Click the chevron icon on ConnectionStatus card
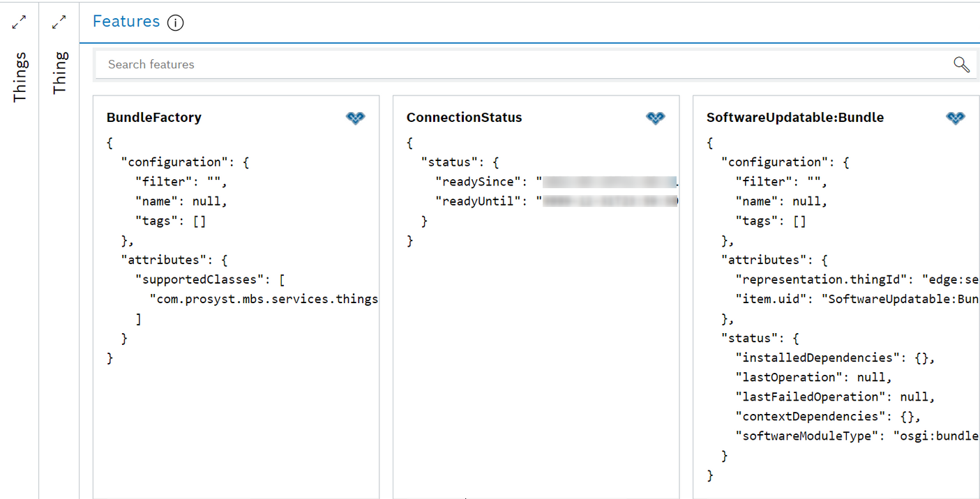Viewport: 980px width, 499px height. tap(655, 118)
